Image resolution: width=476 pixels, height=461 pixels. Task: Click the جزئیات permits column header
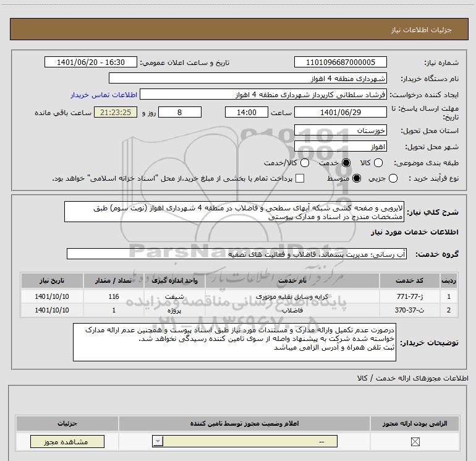67,423
